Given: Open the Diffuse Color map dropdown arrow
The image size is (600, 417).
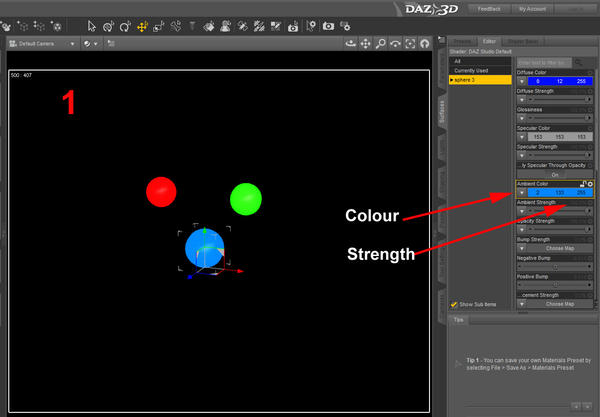Looking at the screenshot, I should 522,81.
